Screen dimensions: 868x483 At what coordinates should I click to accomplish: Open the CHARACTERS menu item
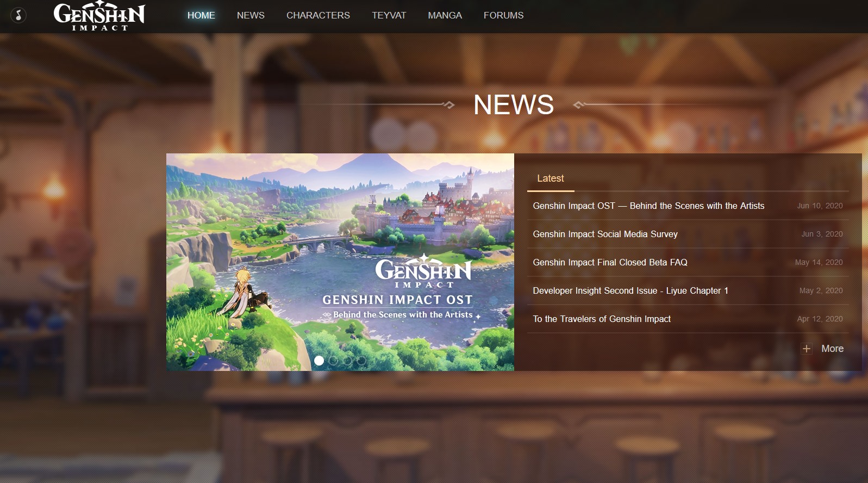[318, 15]
